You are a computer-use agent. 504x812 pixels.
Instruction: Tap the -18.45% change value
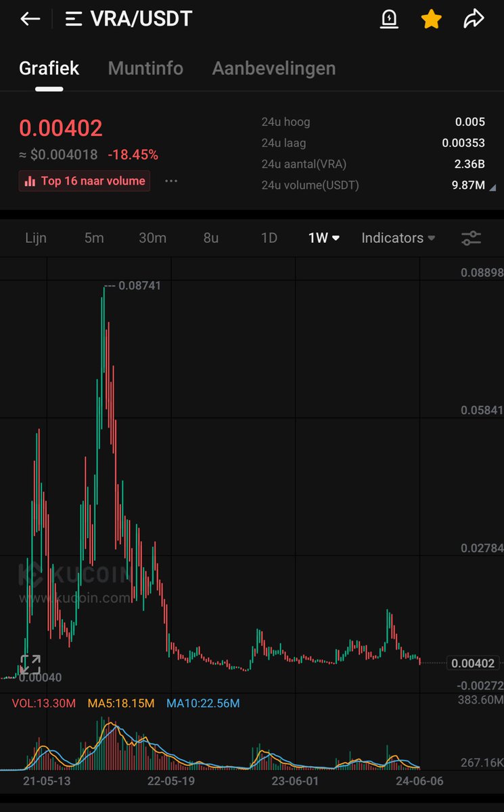coord(133,155)
